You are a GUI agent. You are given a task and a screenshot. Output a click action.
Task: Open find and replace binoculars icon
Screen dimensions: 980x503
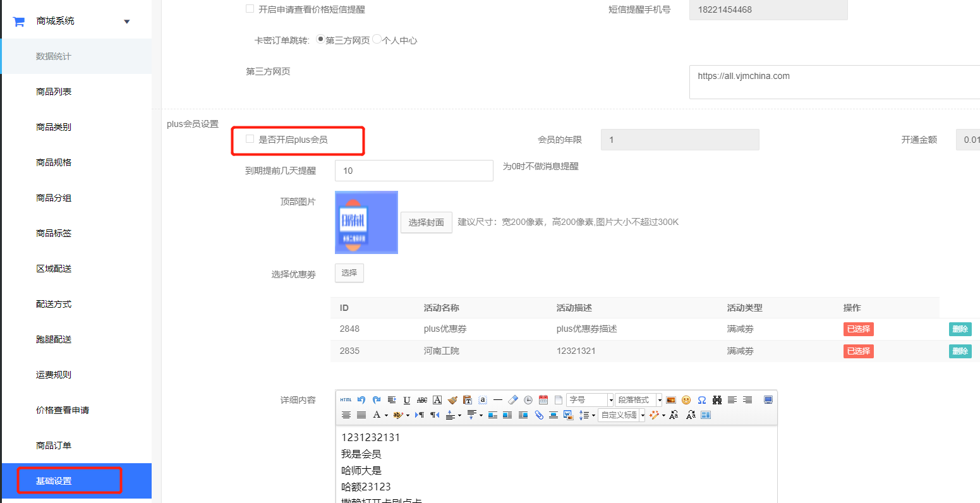717,400
